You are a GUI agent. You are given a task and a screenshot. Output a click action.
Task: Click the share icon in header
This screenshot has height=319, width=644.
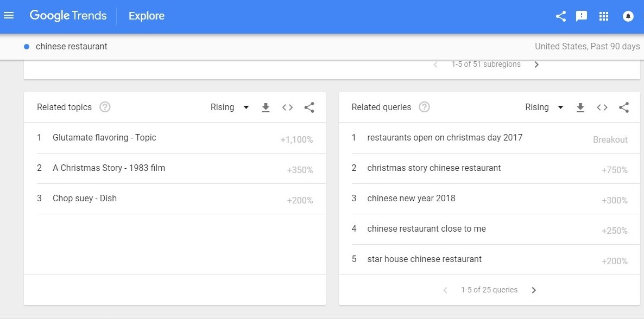point(560,16)
